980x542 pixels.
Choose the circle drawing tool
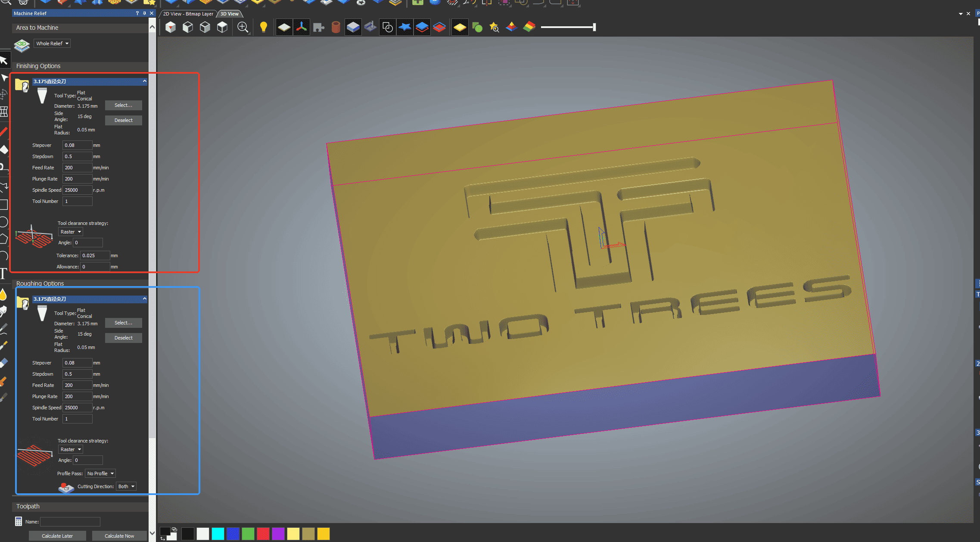3,222
